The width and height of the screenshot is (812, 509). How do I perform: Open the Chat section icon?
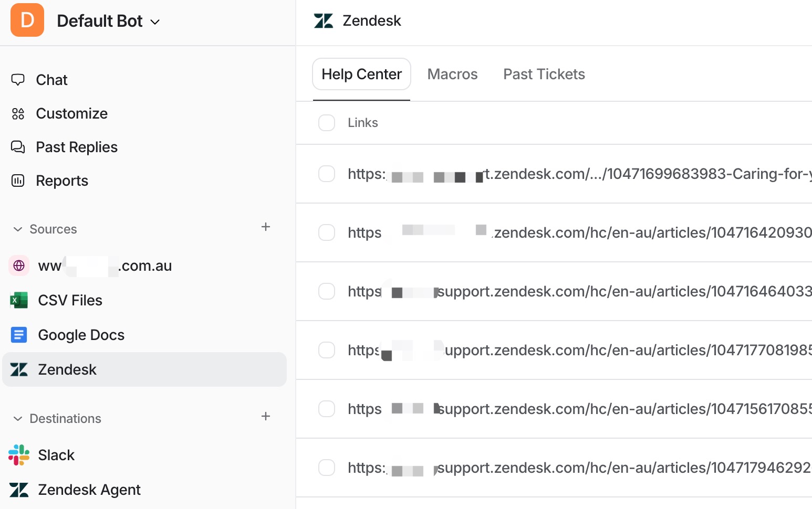click(18, 80)
